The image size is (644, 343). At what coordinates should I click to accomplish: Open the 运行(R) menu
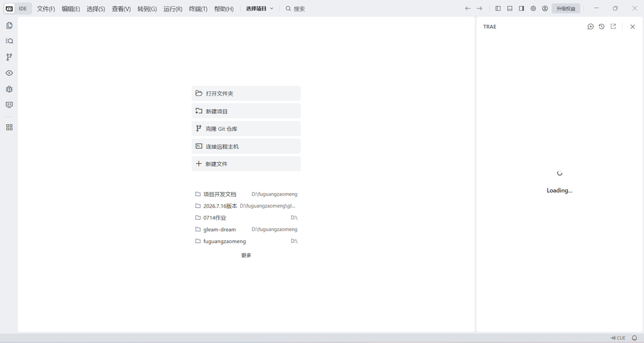coord(173,9)
